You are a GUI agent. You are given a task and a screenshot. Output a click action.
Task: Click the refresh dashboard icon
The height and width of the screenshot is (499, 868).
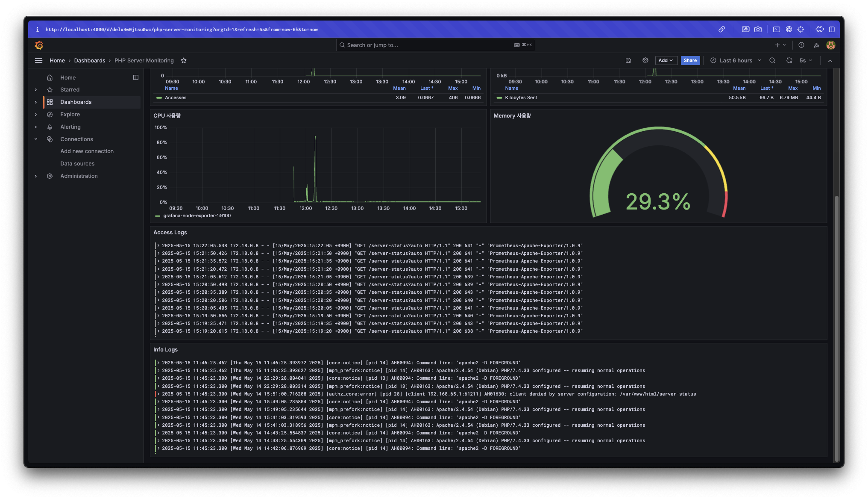tap(789, 61)
